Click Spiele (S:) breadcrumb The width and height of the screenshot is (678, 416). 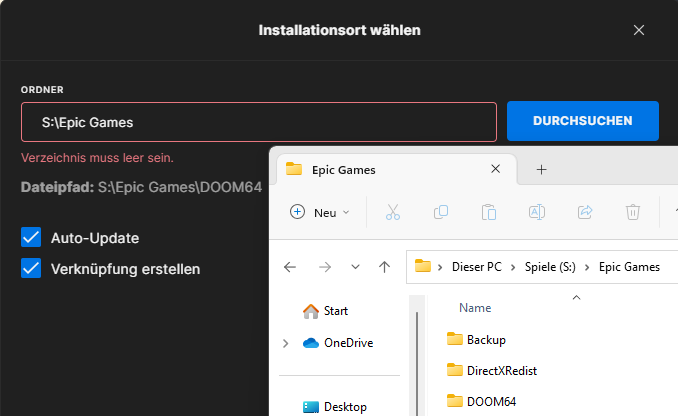tap(550, 267)
